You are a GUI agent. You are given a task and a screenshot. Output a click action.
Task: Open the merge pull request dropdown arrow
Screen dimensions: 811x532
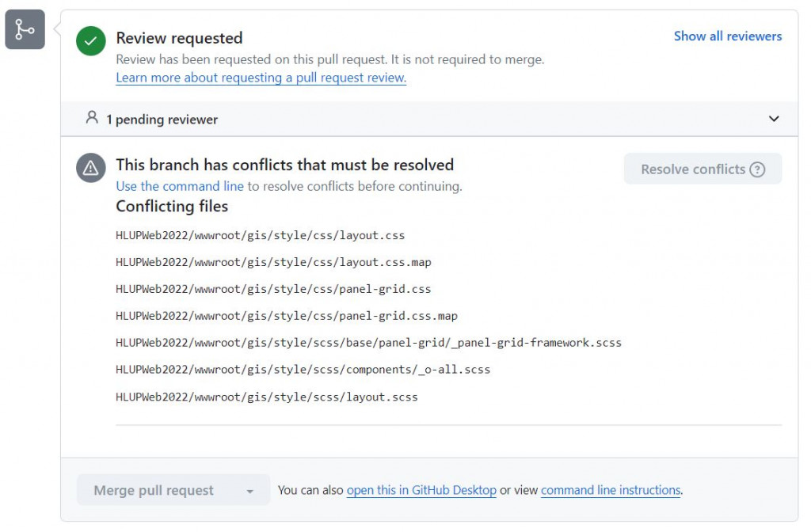(x=250, y=491)
